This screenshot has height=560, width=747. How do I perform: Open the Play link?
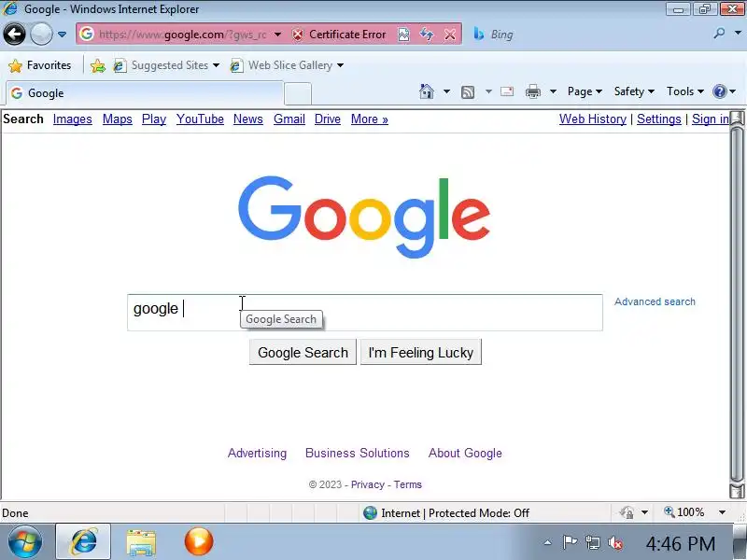point(154,119)
